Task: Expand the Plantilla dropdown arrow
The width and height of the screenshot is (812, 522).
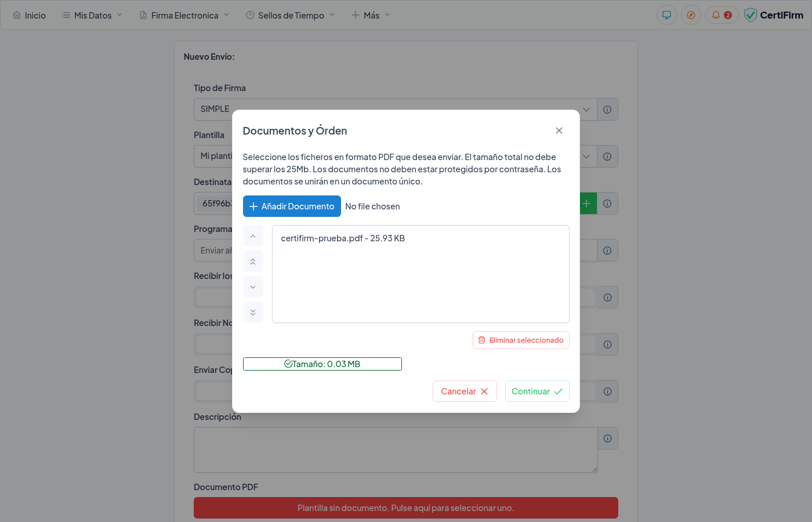Action: point(586,157)
